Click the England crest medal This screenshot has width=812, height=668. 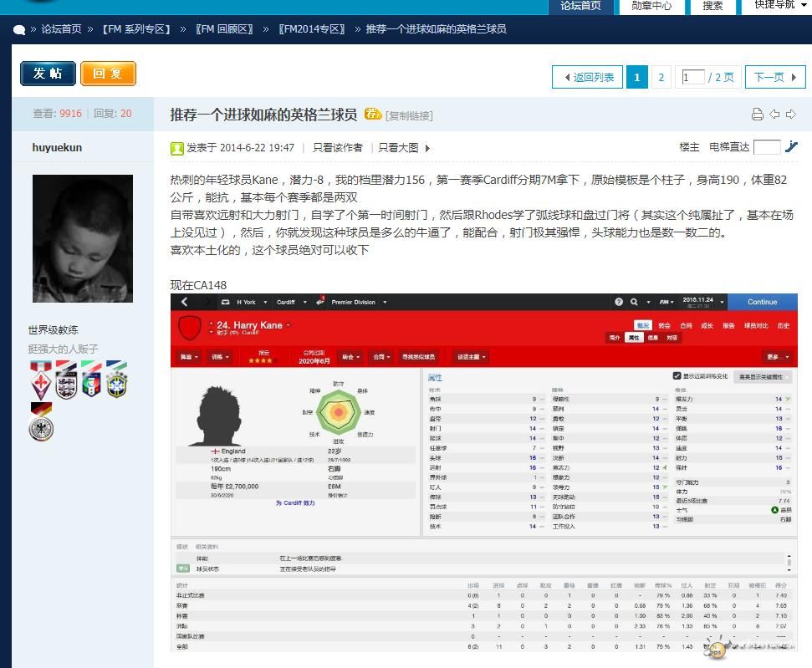pyautogui.click(x=66, y=380)
